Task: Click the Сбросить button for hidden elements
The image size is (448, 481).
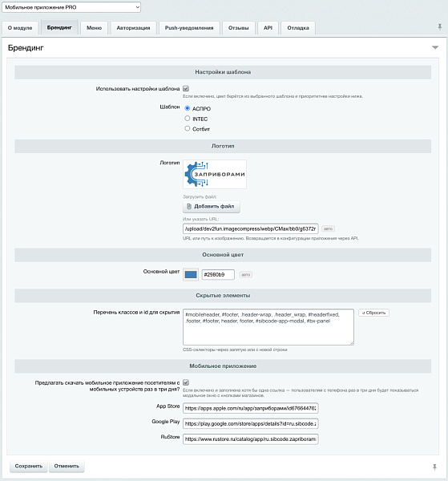Action: (373, 313)
